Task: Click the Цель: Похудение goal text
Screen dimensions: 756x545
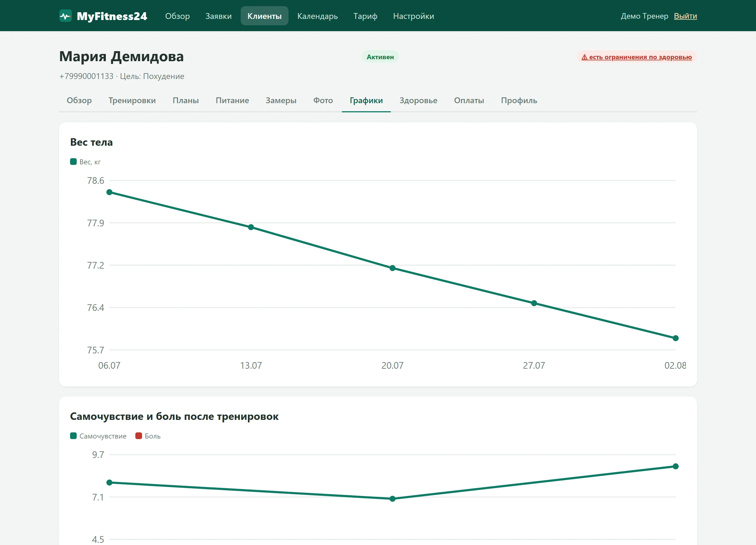Action: [x=152, y=76]
